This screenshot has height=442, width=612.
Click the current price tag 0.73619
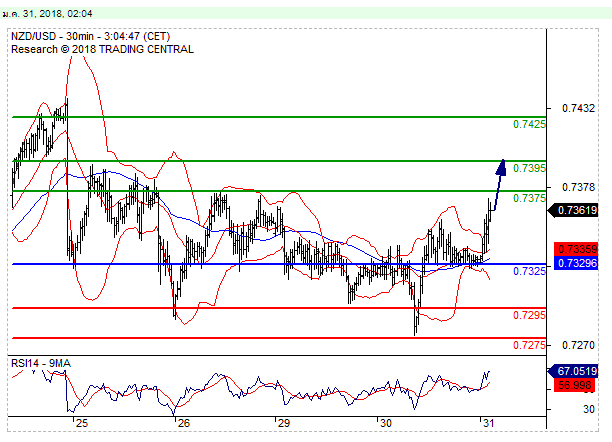[x=573, y=210]
